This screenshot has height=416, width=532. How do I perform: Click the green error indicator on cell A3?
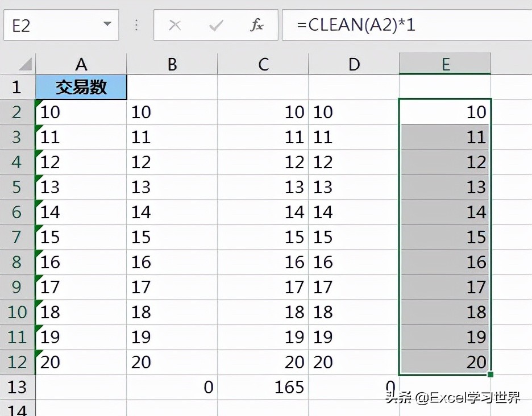(38, 127)
